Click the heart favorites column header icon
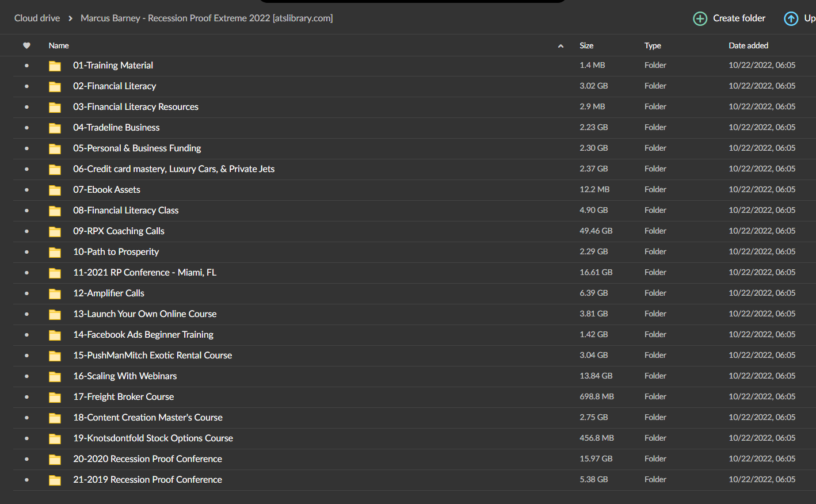816x504 pixels. coord(26,45)
